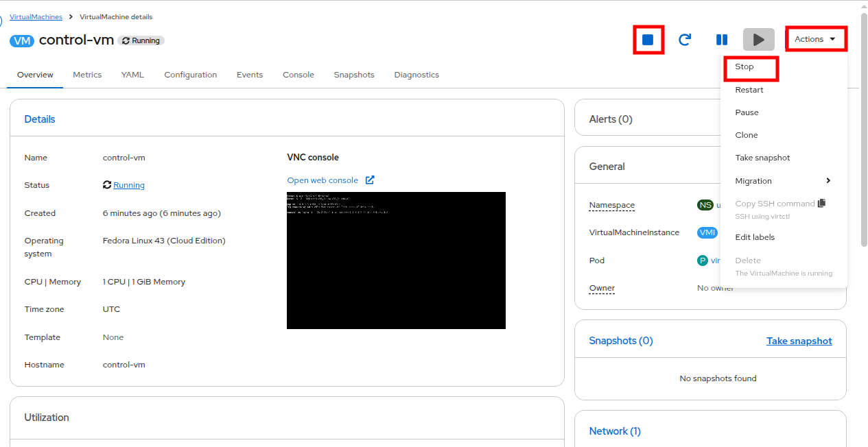Click the VMI VirtualMachineInstance badge icon
The image size is (868, 447).
(x=707, y=232)
